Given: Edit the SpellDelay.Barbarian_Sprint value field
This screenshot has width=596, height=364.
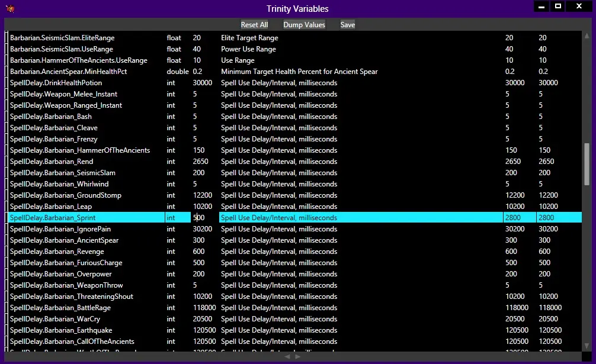Looking at the screenshot, I should pyautogui.click(x=204, y=217).
